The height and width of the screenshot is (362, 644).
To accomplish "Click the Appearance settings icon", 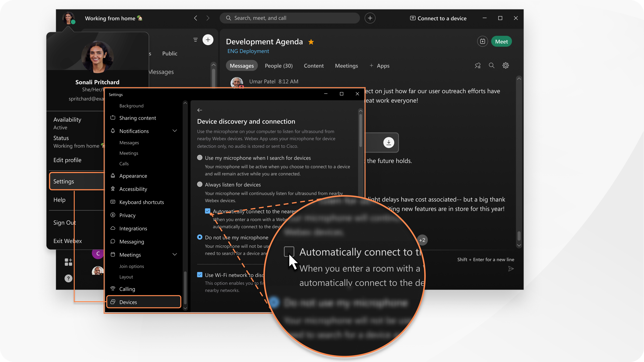I will pyautogui.click(x=112, y=175).
